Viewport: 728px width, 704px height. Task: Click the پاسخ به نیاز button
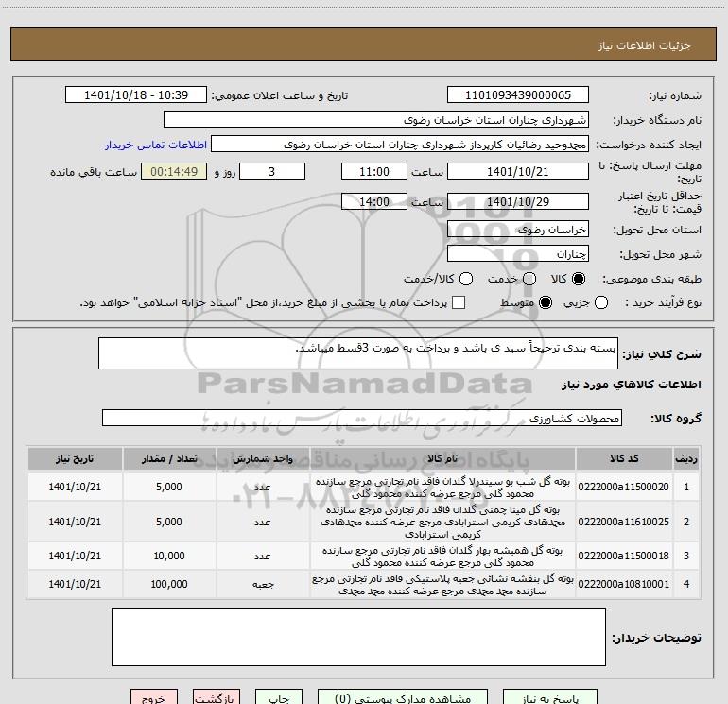[x=550, y=698]
